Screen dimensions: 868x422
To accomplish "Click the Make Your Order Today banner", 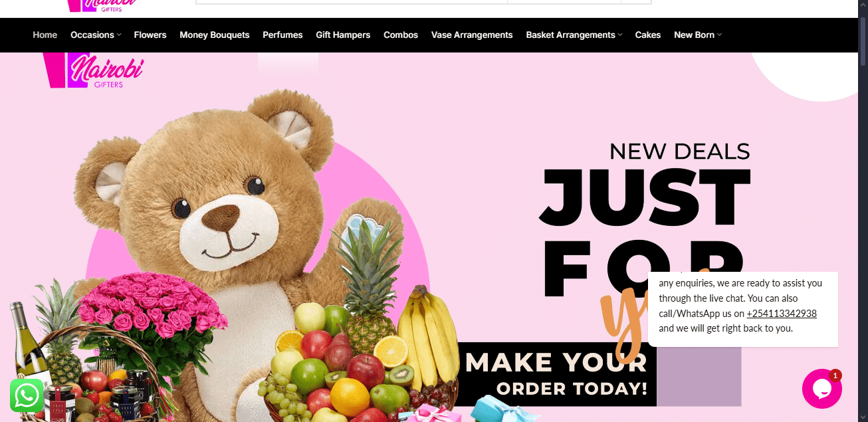I will (557, 374).
